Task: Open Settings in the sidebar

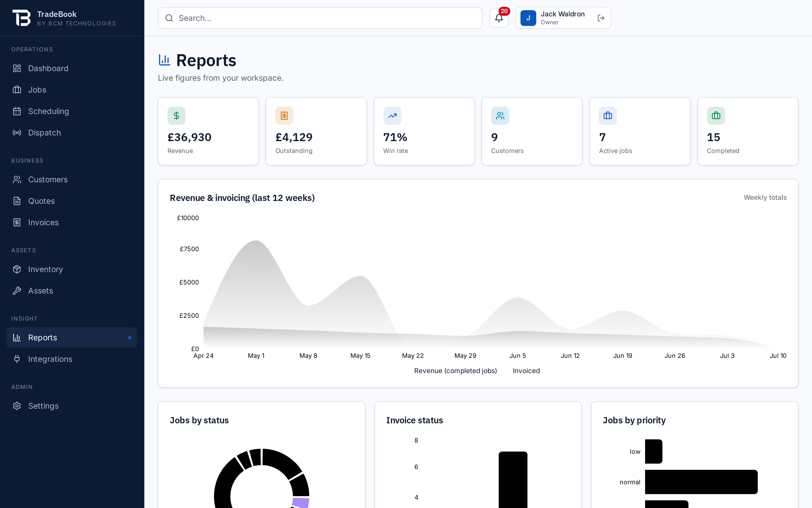Action: click(x=72, y=406)
